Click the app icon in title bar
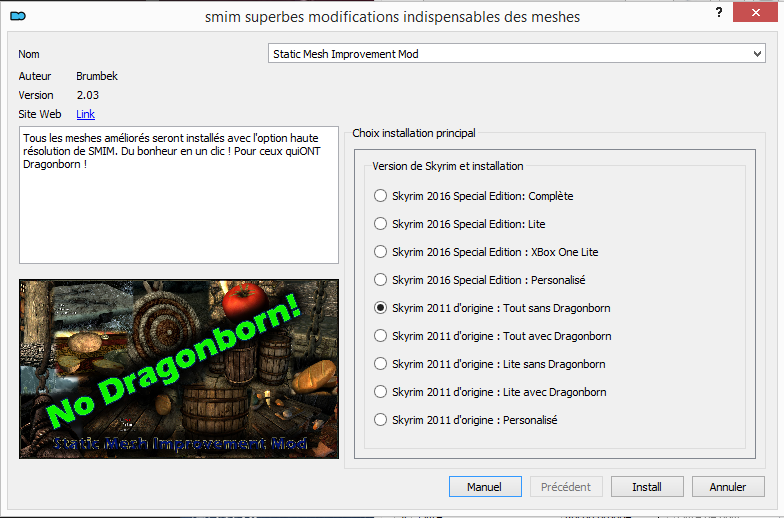Screen dimensions: 784x518 (16, 16)
